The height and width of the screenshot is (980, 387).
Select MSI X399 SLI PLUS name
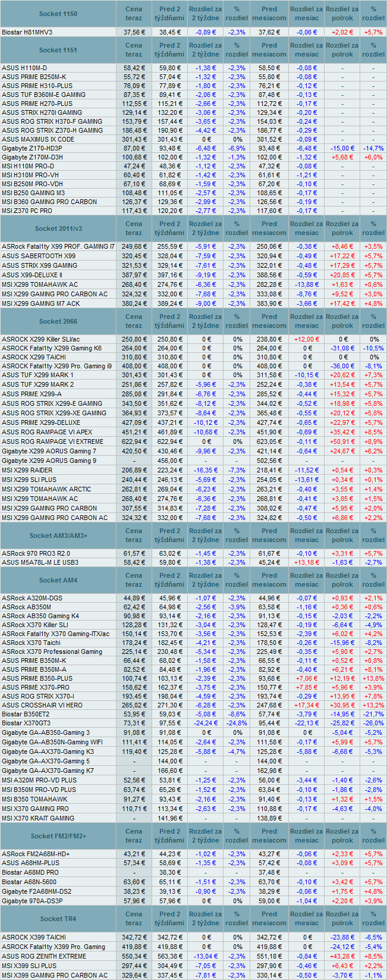[x=29, y=965]
